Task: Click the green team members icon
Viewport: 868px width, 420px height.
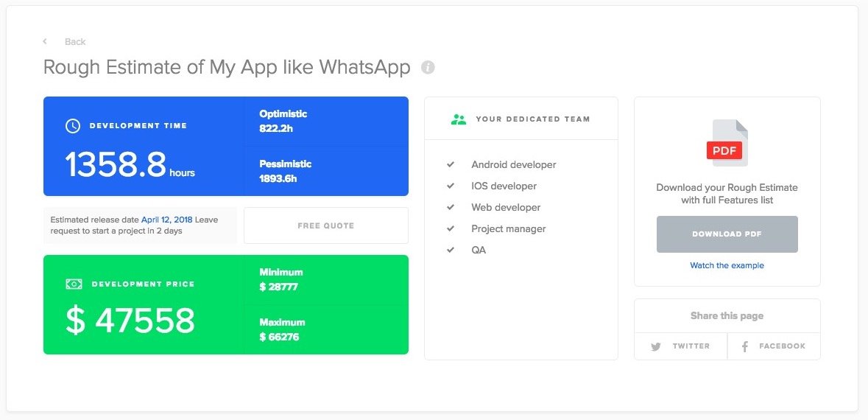Action: [x=459, y=119]
